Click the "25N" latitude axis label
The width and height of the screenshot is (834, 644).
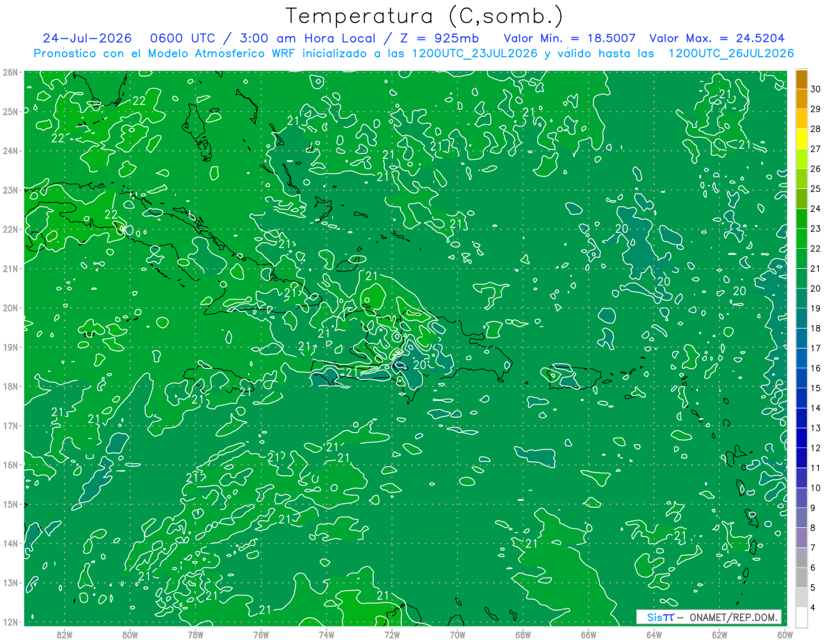pos(10,111)
